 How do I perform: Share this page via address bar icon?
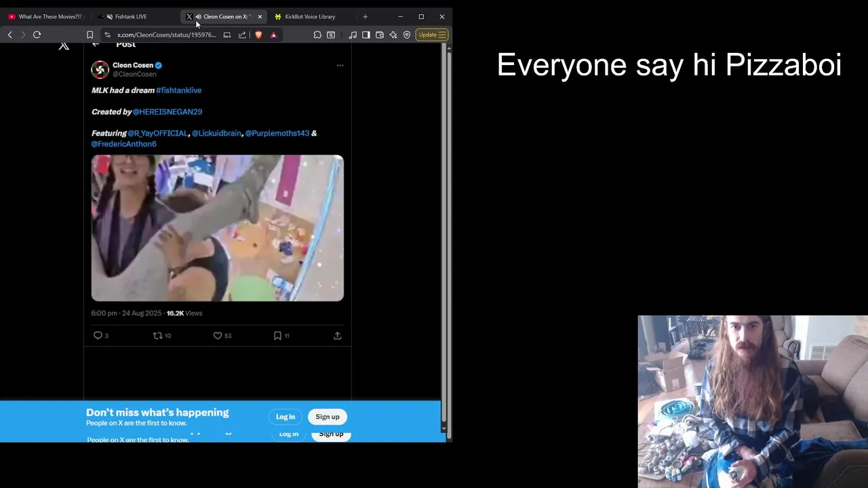(242, 35)
